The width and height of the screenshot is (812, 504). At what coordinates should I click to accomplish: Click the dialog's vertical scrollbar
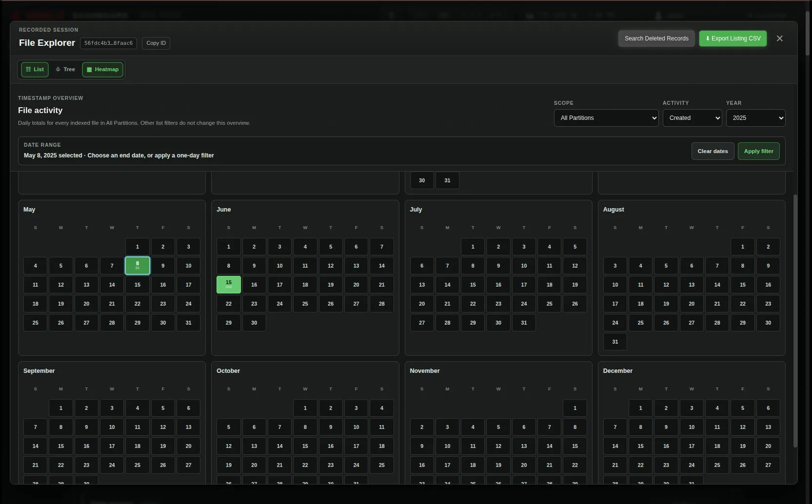[x=795, y=321]
